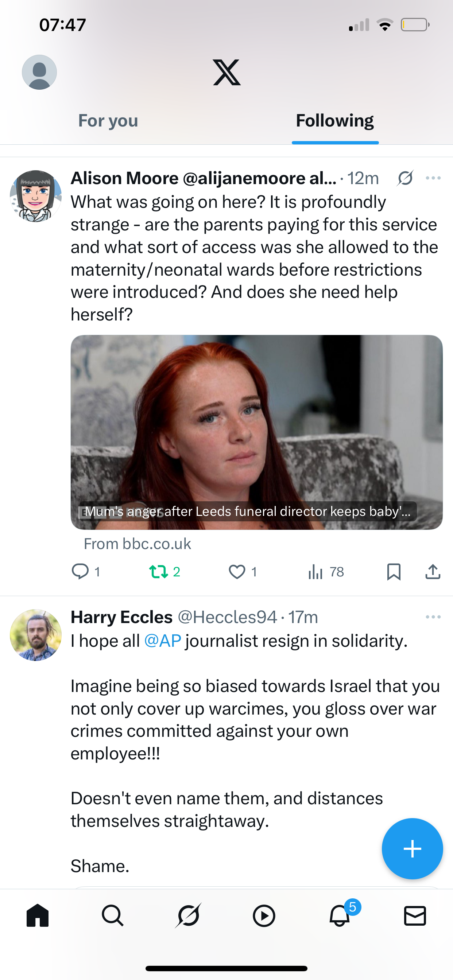Open more options on Alison Moore's post
Image resolution: width=453 pixels, height=980 pixels.
tap(433, 178)
